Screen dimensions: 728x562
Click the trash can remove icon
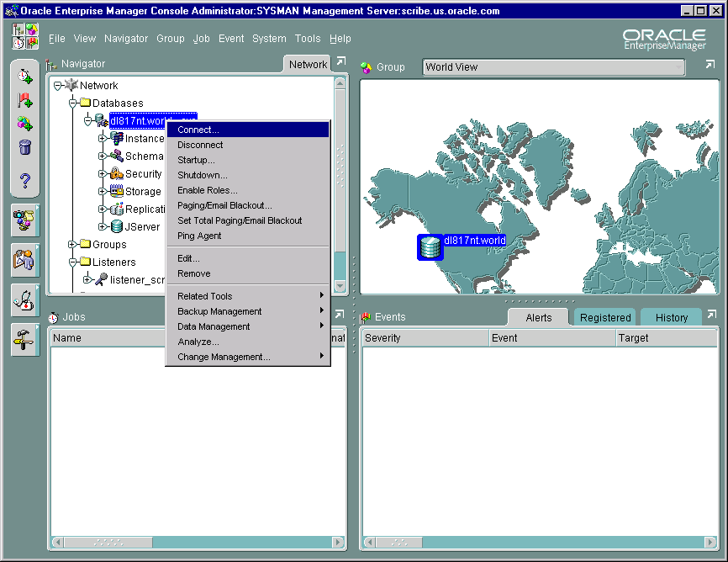pyautogui.click(x=25, y=148)
